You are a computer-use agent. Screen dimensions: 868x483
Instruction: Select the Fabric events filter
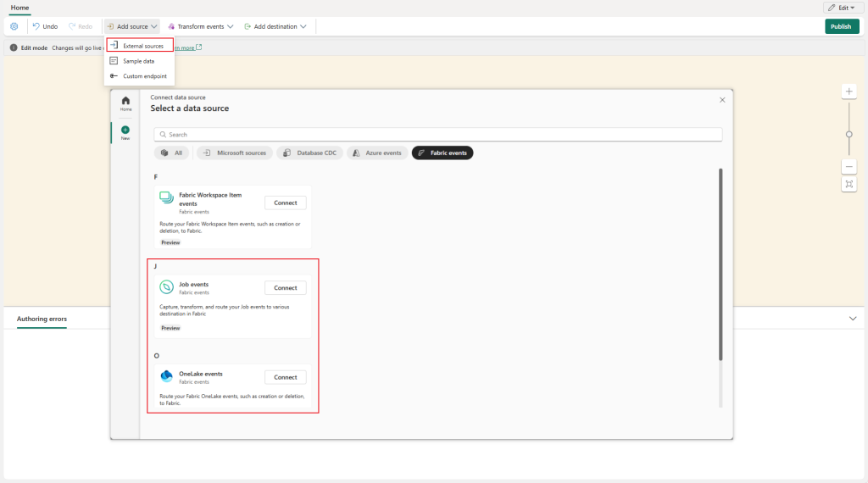(442, 153)
